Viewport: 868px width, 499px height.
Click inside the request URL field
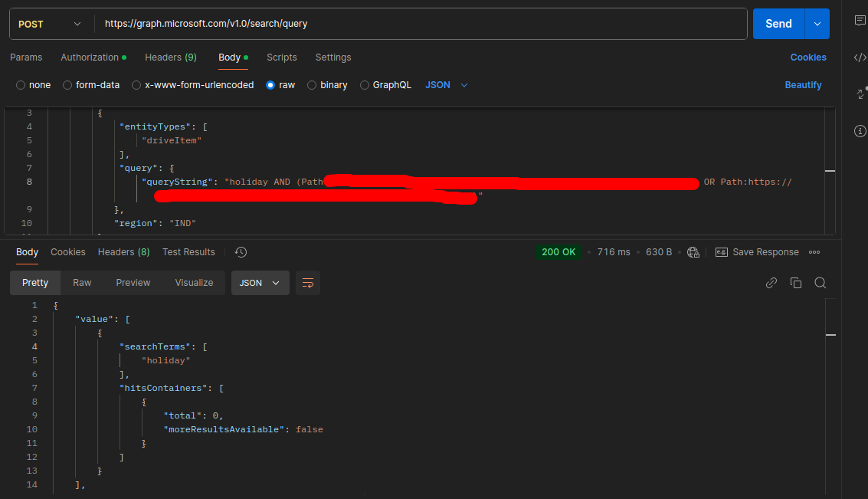(383, 24)
